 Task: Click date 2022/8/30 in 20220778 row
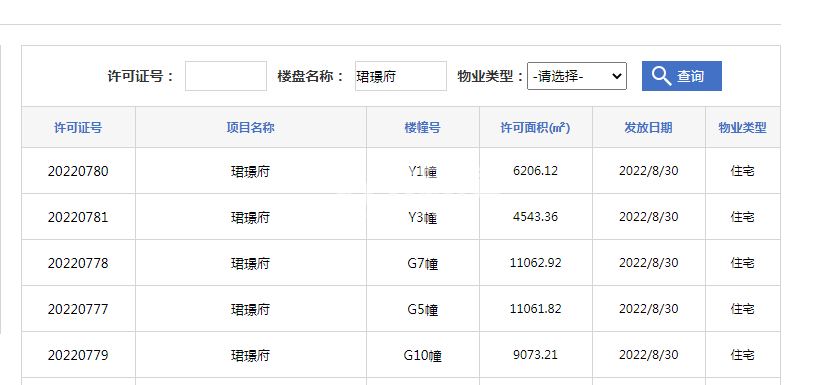pyautogui.click(x=648, y=263)
